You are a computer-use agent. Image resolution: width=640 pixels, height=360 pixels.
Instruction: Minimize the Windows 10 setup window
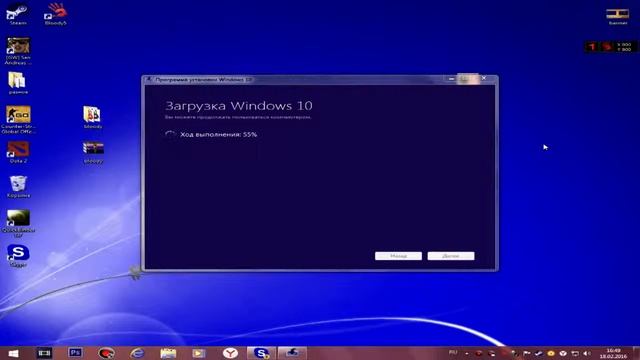451,79
